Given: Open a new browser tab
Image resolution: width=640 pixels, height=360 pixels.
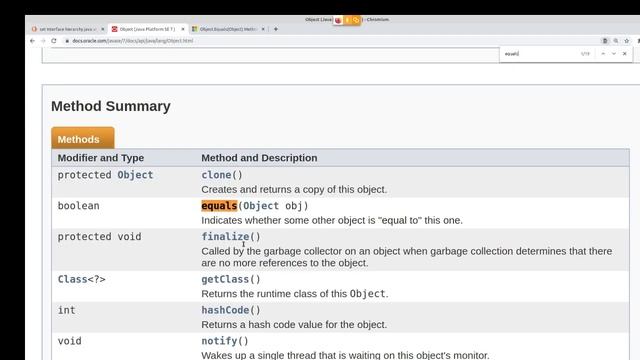Looking at the screenshot, I should [x=276, y=29].
